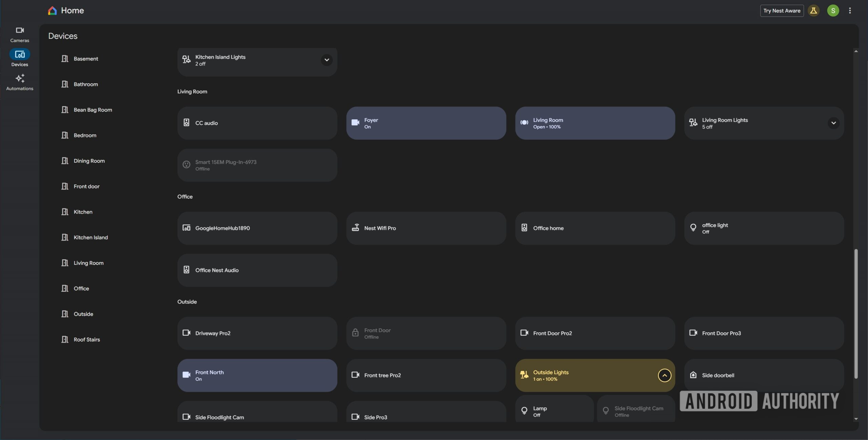Click the Nest Wifi Pro router icon
This screenshot has width=868, height=440.
point(355,228)
